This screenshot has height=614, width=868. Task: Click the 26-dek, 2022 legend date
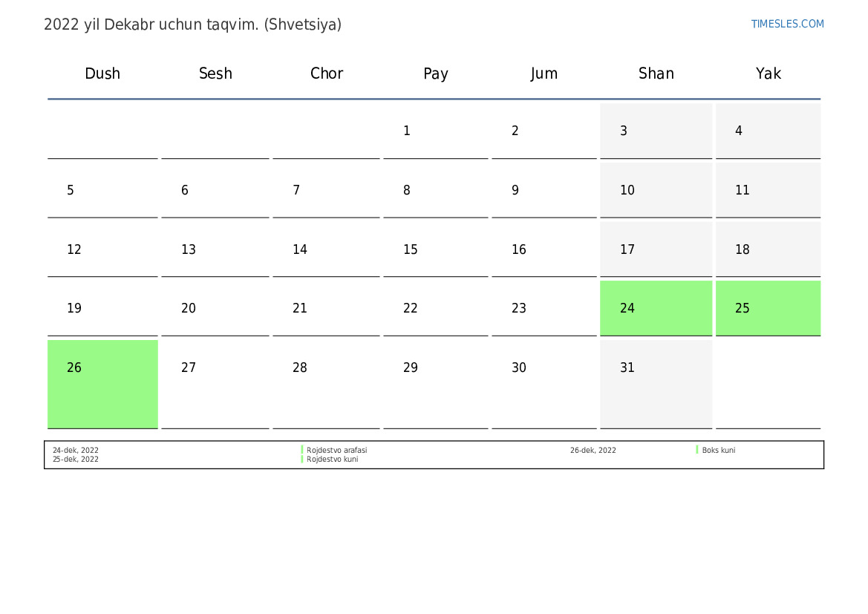[x=593, y=450]
